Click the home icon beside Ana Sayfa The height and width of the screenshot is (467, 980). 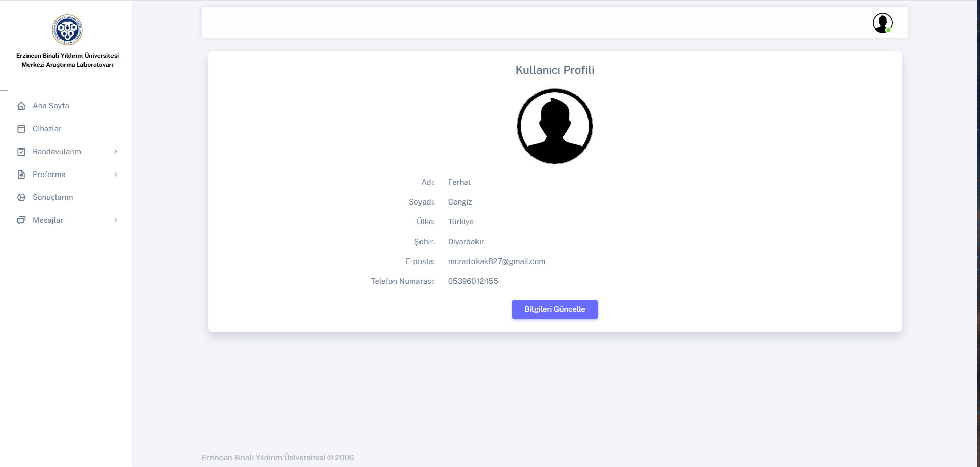[x=21, y=106]
